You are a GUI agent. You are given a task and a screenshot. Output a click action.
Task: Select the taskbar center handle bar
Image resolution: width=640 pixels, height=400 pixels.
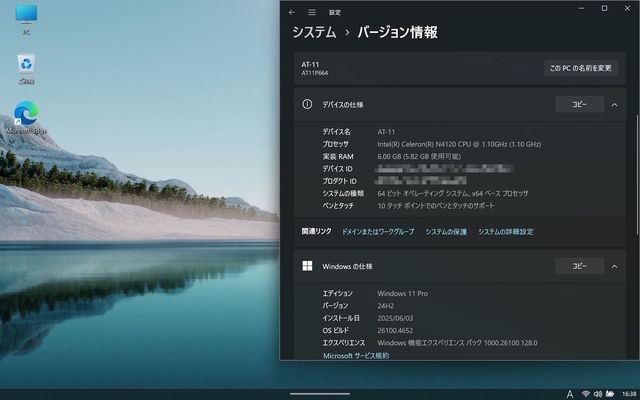pos(320,394)
